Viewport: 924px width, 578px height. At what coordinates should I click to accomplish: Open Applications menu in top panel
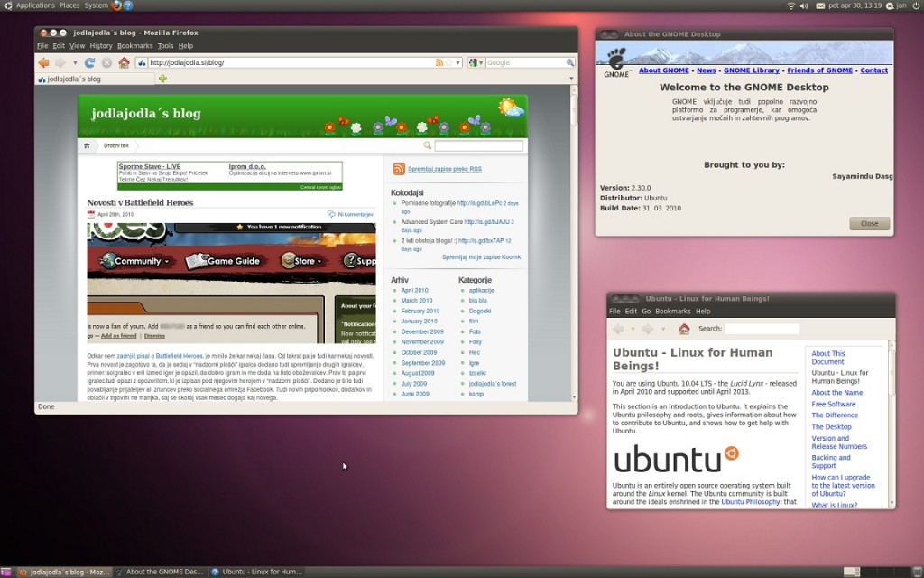click(x=35, y=5)
